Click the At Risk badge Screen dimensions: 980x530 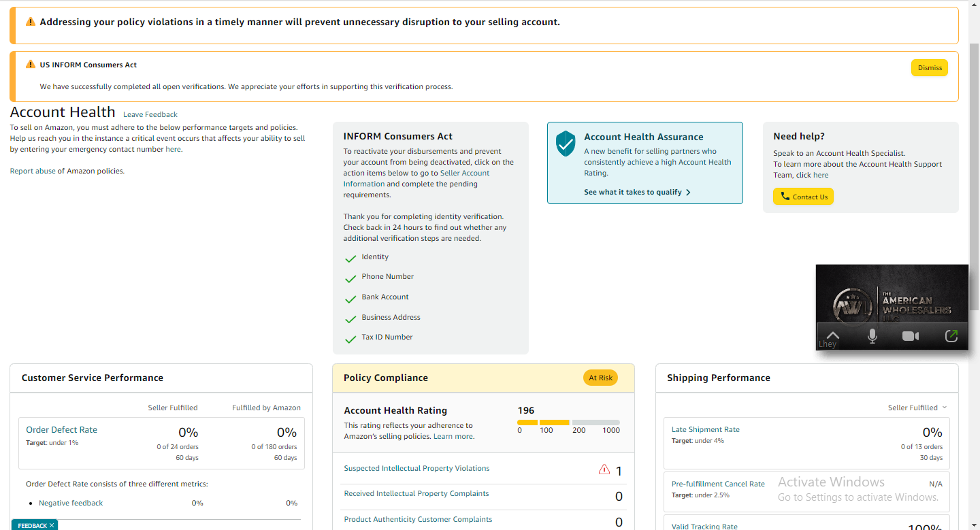coord(600,378)
